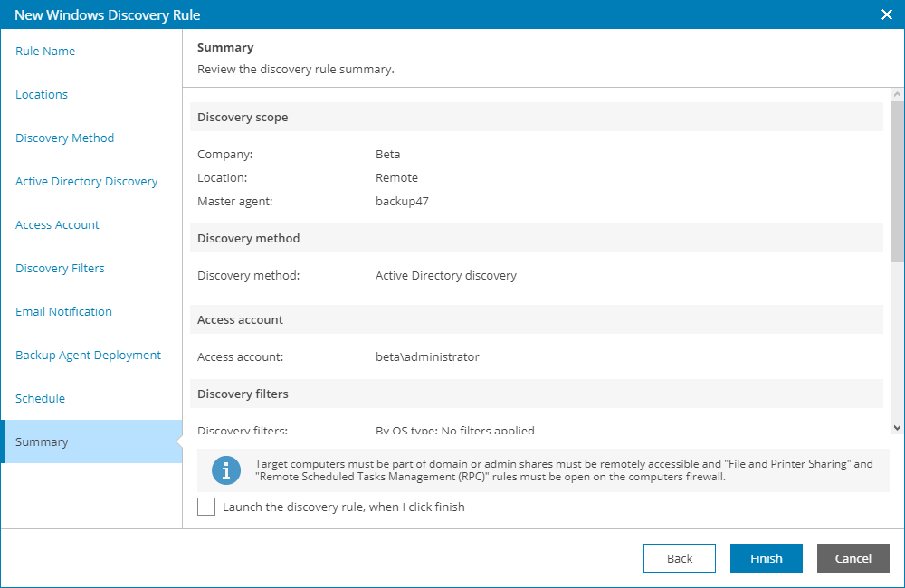Click the highlighted Summary step
This screenshot has height=588, width=905.
click(42, 441)
